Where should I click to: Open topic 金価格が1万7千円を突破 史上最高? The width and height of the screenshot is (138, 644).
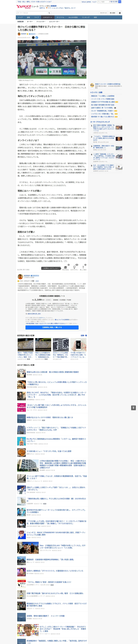(103, 102)
